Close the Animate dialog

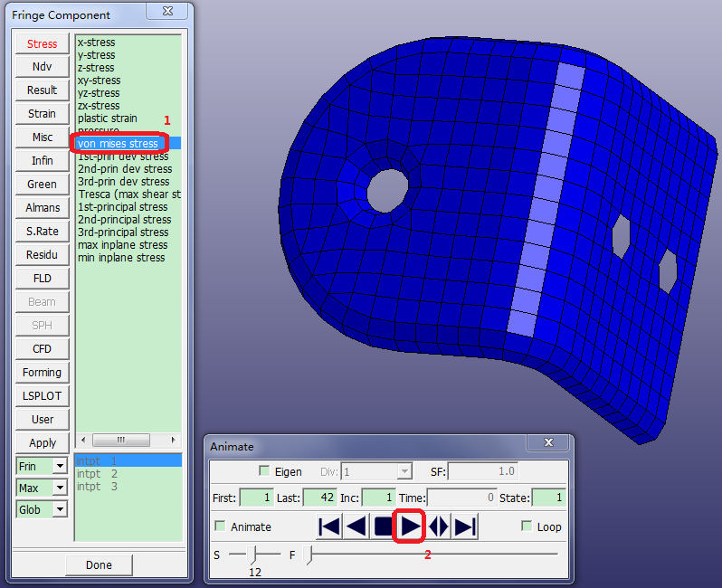[548, 443]
